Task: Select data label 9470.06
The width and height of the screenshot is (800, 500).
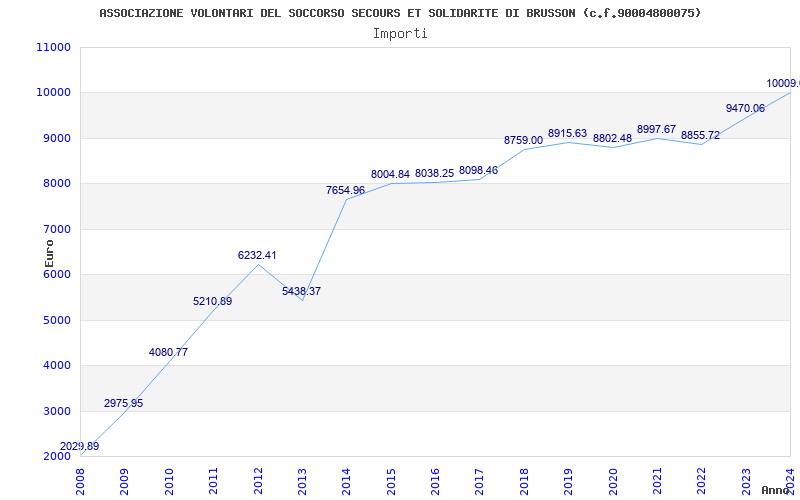Action: [x=745, y=108]
